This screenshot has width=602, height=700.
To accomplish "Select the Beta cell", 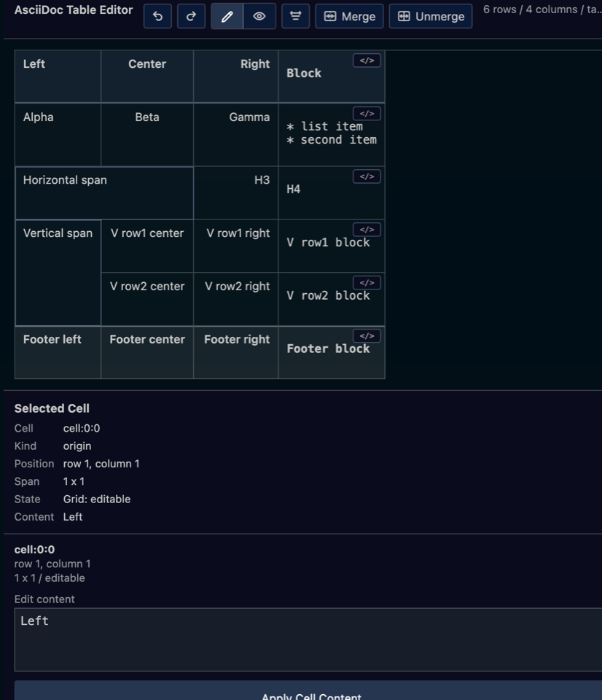I will 147,135.
